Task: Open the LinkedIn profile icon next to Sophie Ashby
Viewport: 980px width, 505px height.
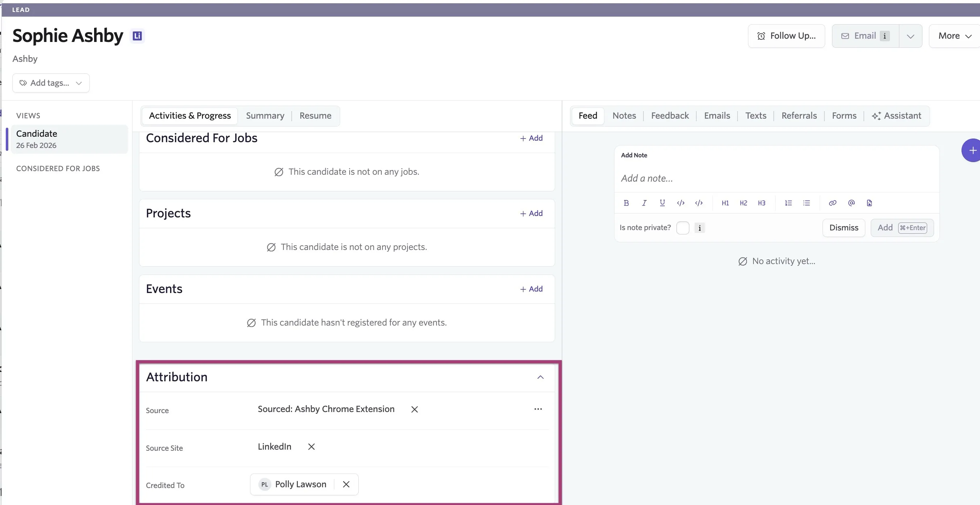Action: (137, 36)
